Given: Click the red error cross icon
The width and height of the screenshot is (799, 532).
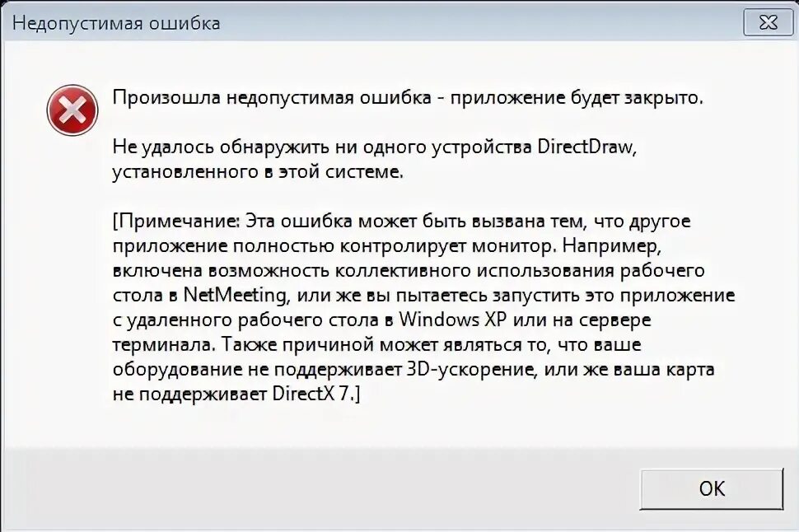Looking at the screenshot, I should point(72,110).
